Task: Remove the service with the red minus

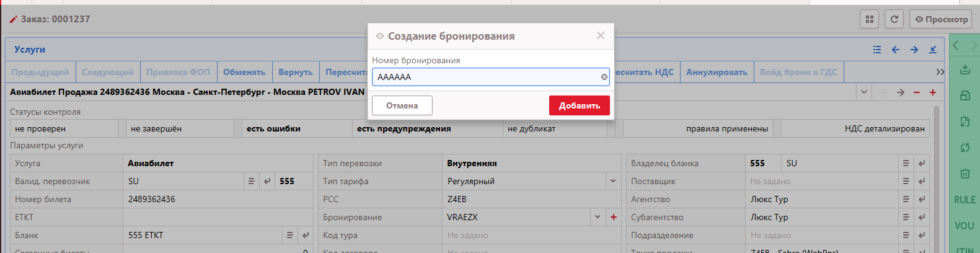Action: pyautogui.click(x=916, y=92)
